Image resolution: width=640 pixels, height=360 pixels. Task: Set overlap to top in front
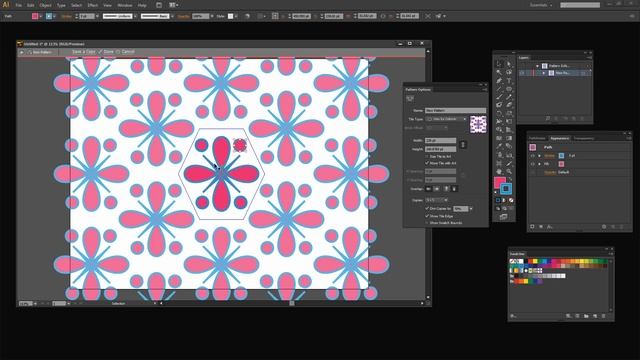[446, 189]
